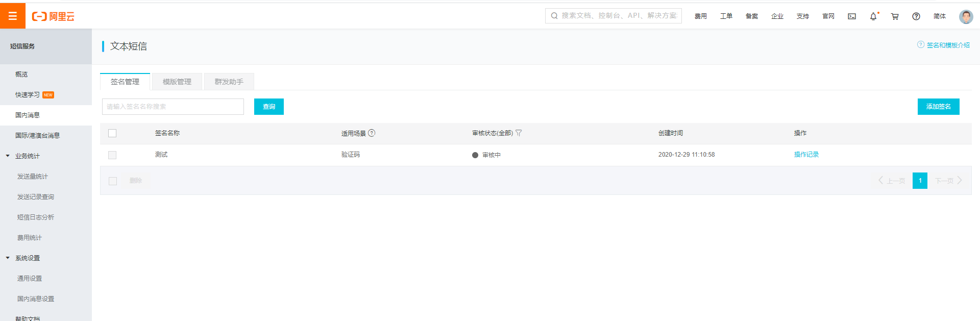
Task: Open the 签名和模板介绍 link
Action: point(948,45)
